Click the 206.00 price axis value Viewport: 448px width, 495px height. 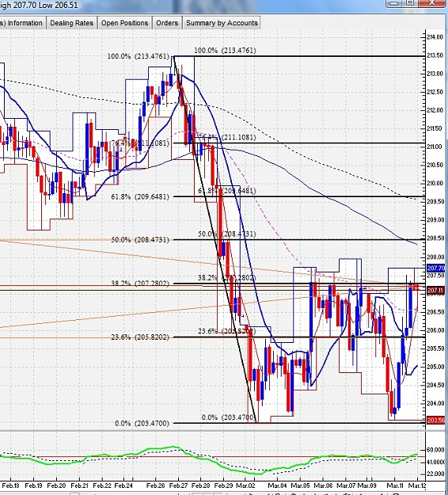pyautogui.click(x=435, y=330)
